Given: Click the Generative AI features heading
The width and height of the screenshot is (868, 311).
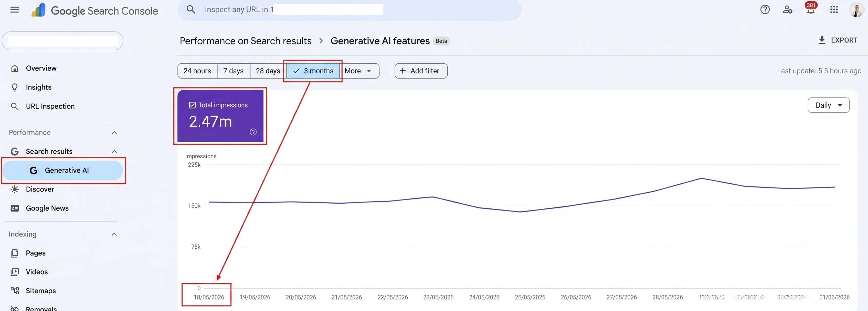Looking at the screenshot, I should click(x=380, y=41).
